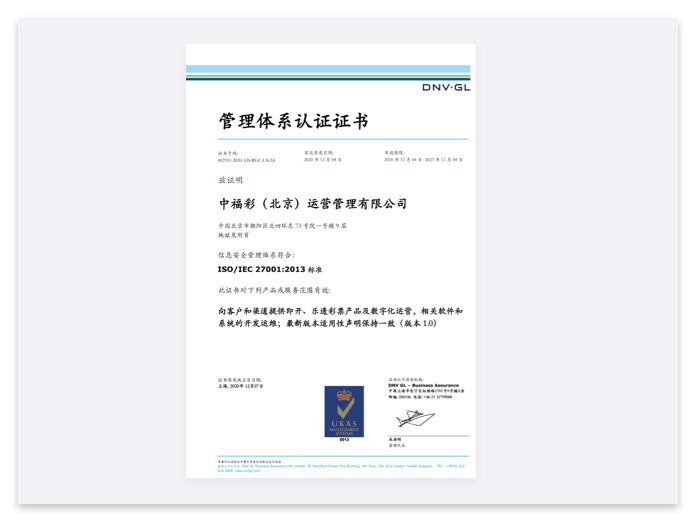Click the initial certification date 2020 年 12 月 04 日
This screenshot has width=696, height=522.
[323, 159]
